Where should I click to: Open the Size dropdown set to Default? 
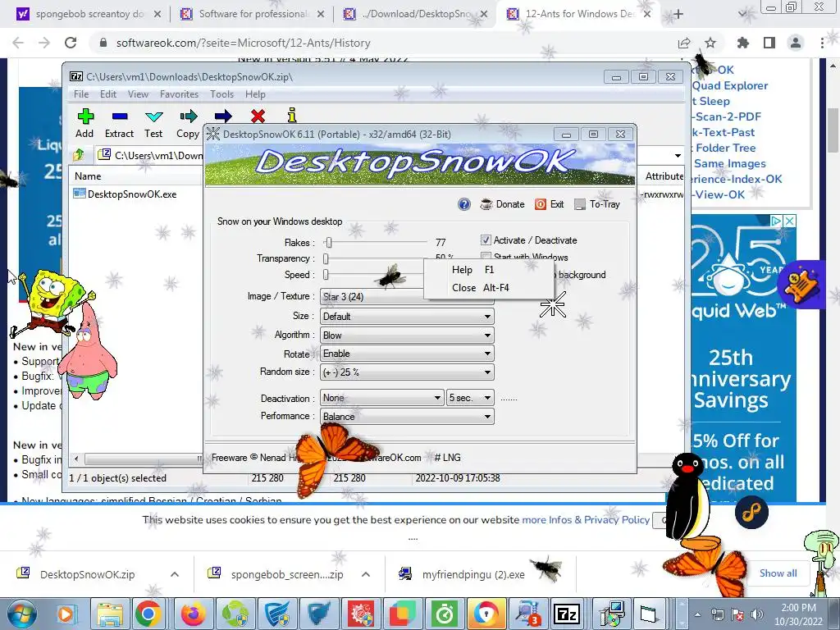pos(407,316)
